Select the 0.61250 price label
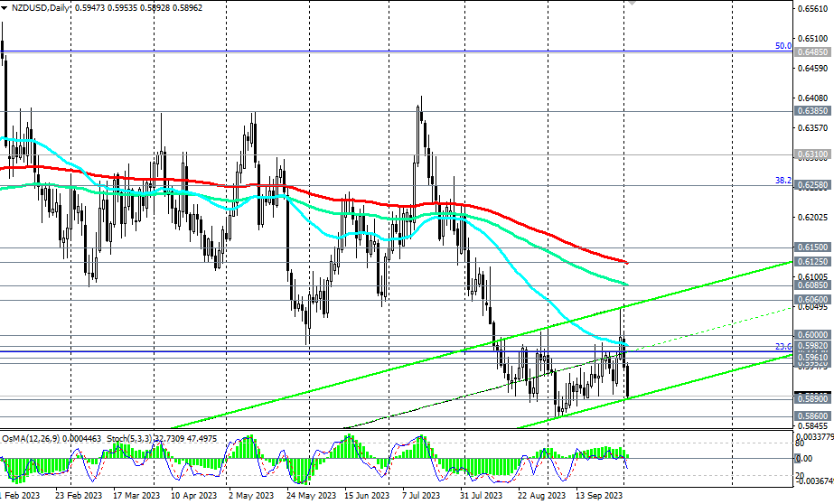This screenshot has width=834, height=504. coord(812,262)
